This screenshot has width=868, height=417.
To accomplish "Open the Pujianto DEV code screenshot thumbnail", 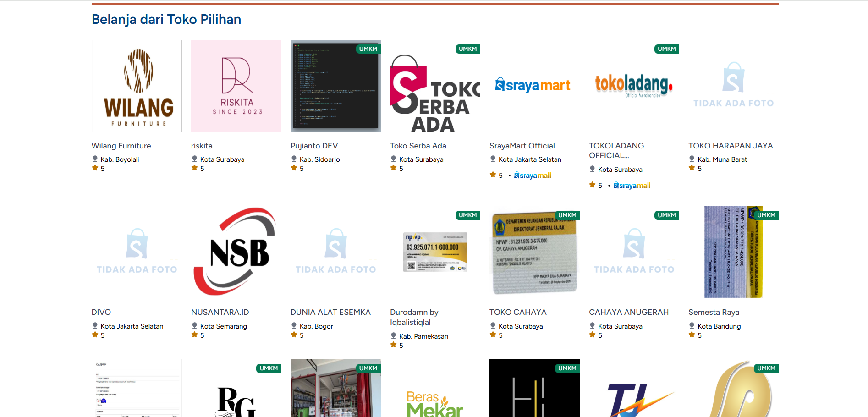I will coord(335,86).
